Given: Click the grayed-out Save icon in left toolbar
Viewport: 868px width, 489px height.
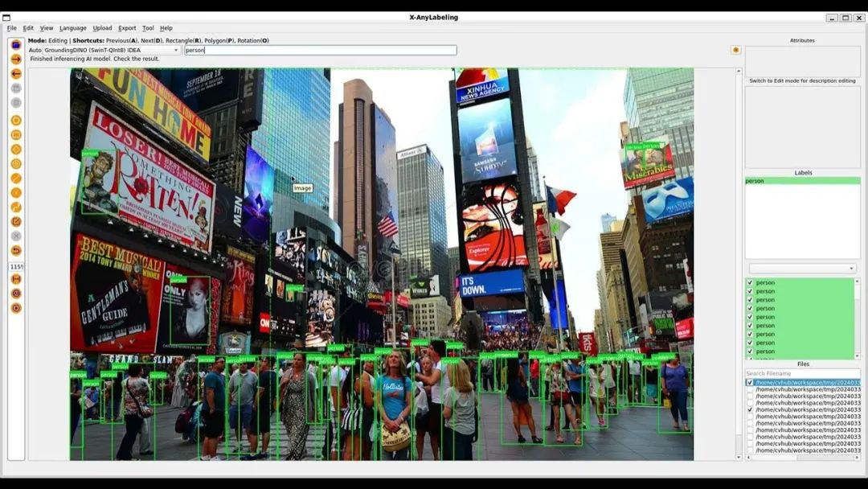Looking at the screenshot, I should point(16,88).
